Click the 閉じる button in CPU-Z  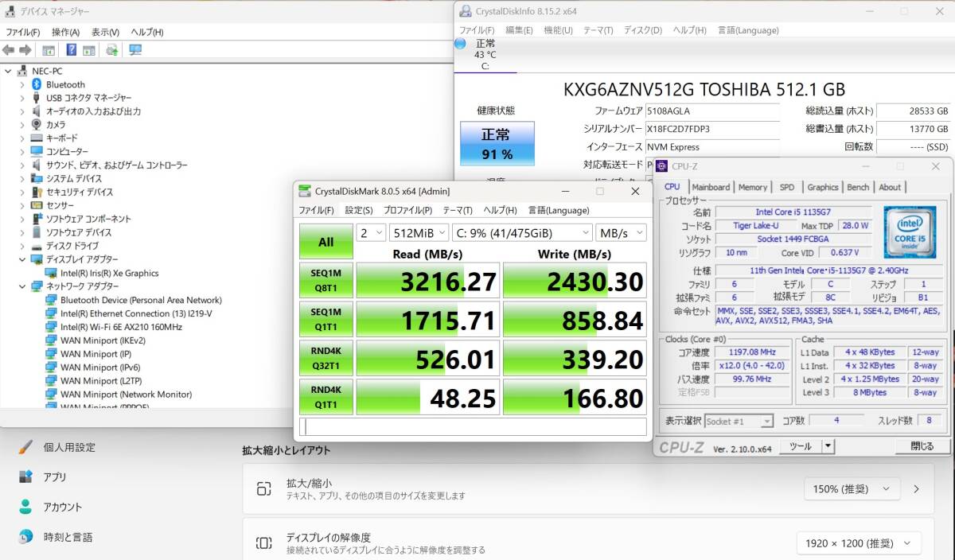point(922,445)
